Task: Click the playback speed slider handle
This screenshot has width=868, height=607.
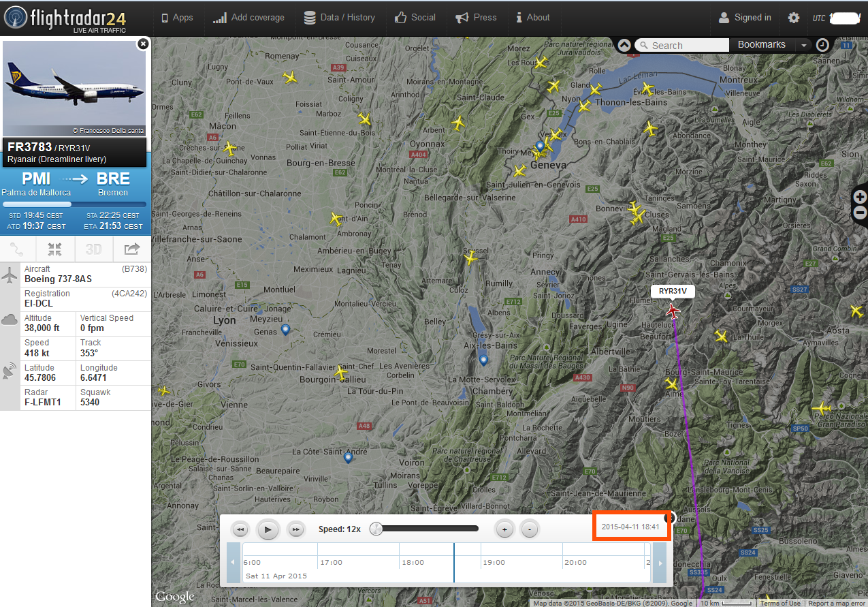Action: [376, 529]
